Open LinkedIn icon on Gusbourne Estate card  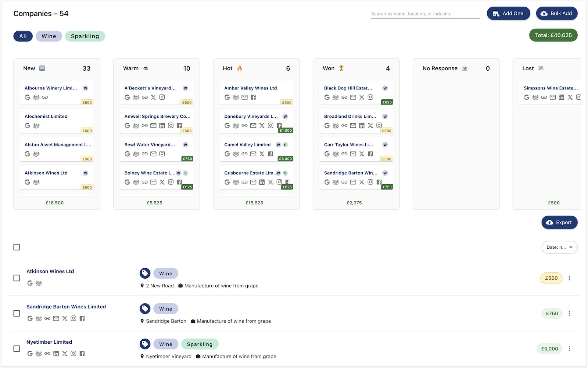pyautogui.click(x=262, y=183)
